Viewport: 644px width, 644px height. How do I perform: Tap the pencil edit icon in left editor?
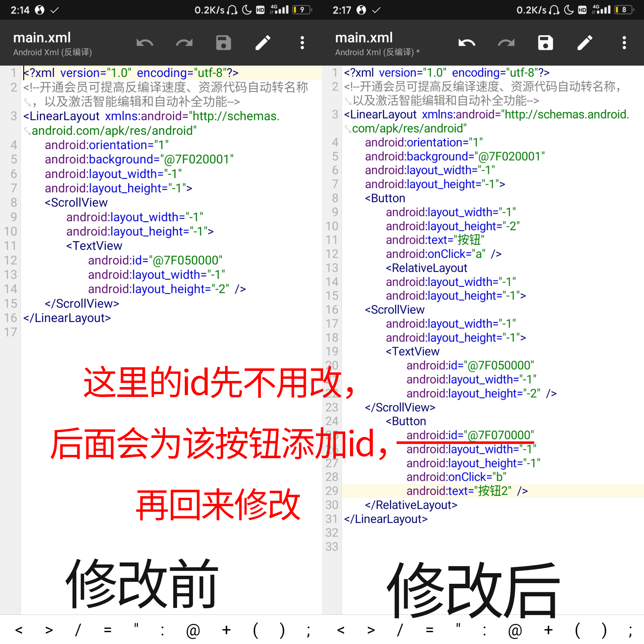click(x=263, y=43)
